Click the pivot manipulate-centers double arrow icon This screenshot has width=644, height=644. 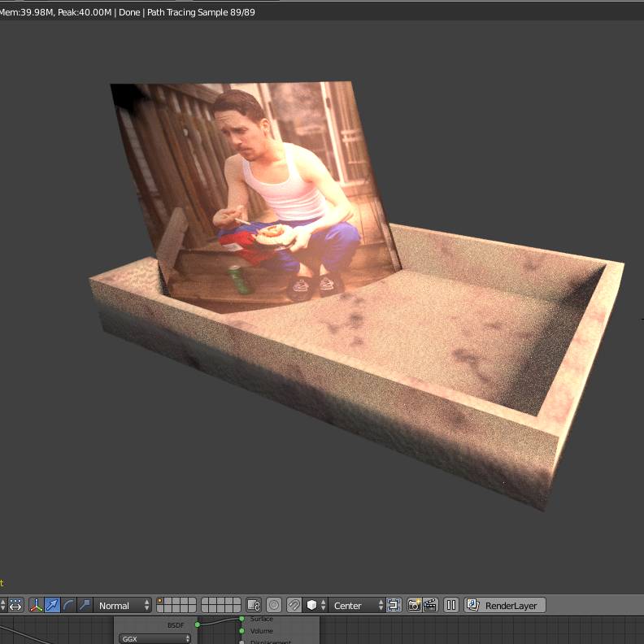[15, 606]
